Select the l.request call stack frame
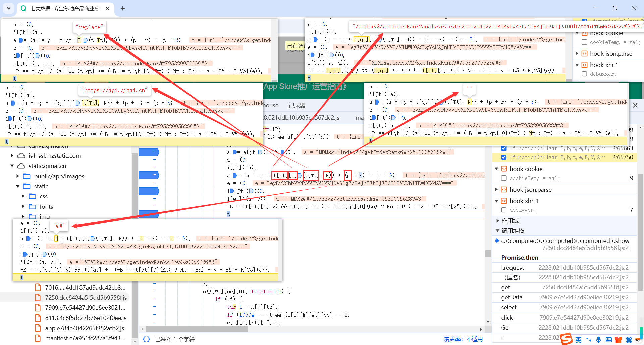Screen dimensions: 644x345 (x=565, y=267)
